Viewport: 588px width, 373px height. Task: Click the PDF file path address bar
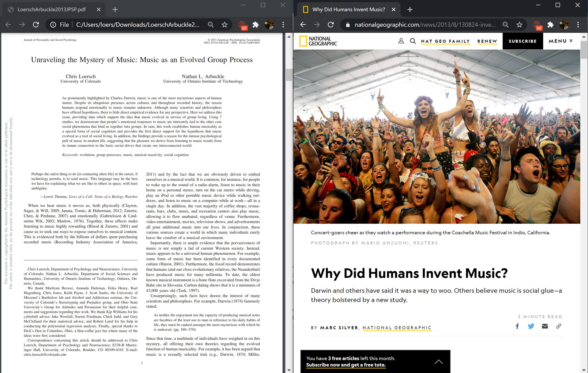138,25
